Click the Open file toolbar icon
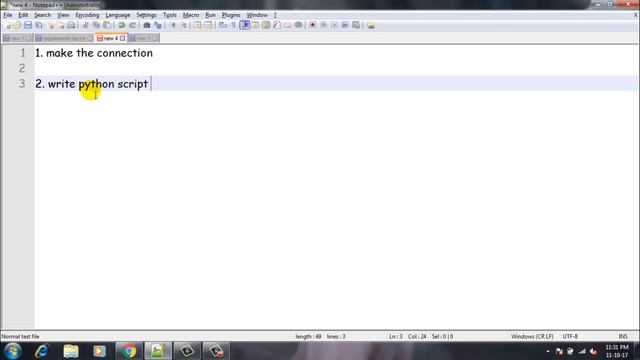This screenshot has width=640, height=360. [x=17, y=25]
